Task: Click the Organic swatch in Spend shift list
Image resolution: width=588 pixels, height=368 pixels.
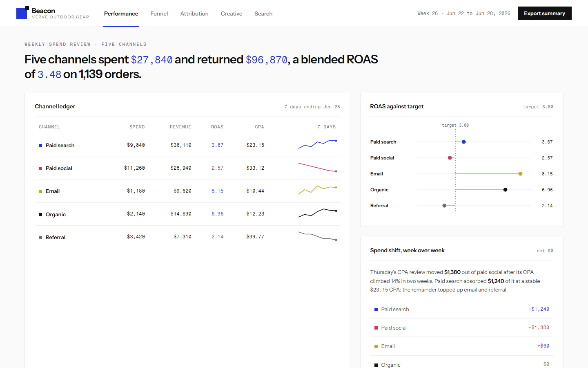Action: (x=376, y=365)
